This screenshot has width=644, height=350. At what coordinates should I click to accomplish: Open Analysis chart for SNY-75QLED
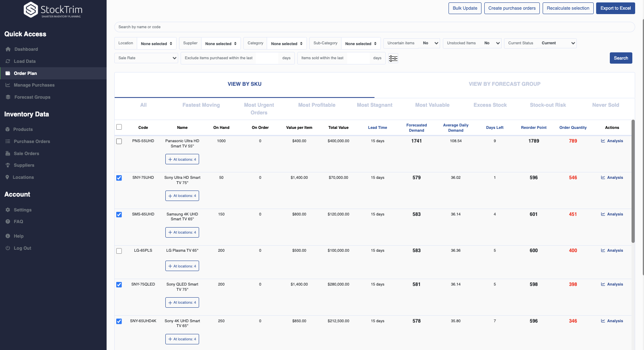click(612, 284)
